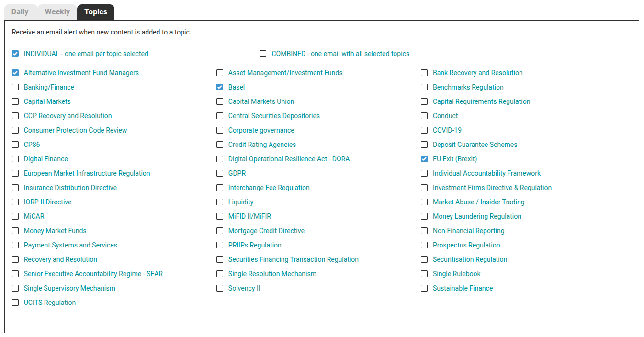Image resolution: width=644 pixels, height=337 pixels.
Task: Check the Conduct topic checkbox
Action: pos(424,116)
